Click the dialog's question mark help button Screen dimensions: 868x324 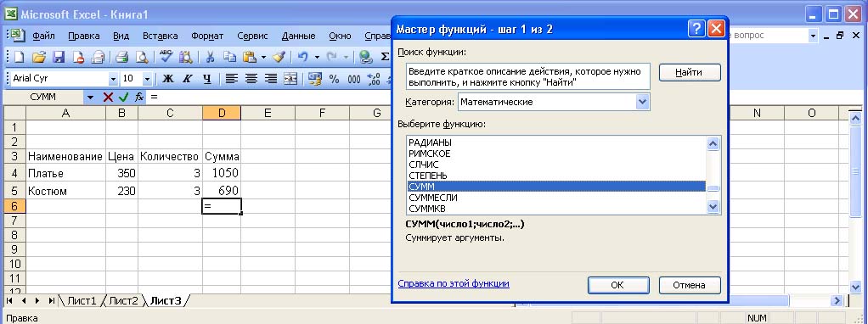[x=696, y=29]
